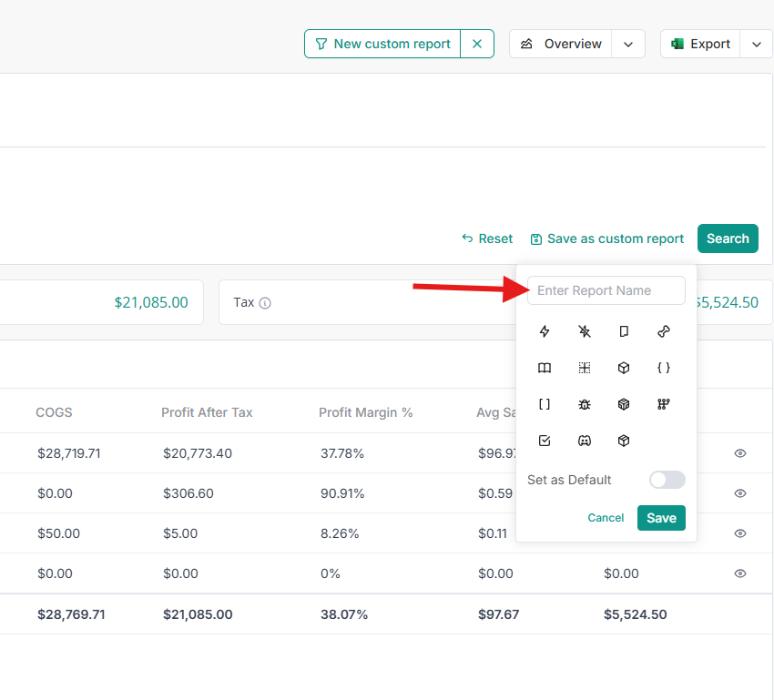Select the bug icon
The height and width of the screenshot is (700, 774).
(x=584, y=404)
